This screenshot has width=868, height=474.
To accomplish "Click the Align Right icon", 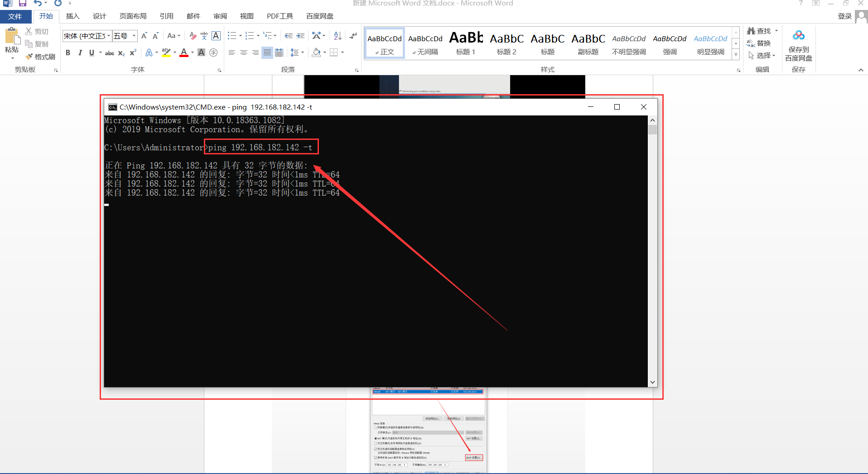I will point(256,53).
